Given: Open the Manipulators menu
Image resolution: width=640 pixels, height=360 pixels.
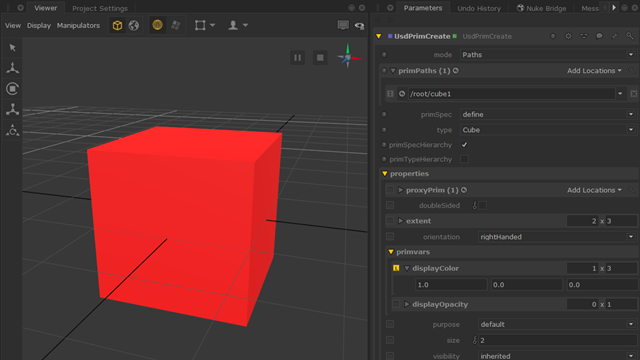Looking at the screenshot, I should pos(78,25).
